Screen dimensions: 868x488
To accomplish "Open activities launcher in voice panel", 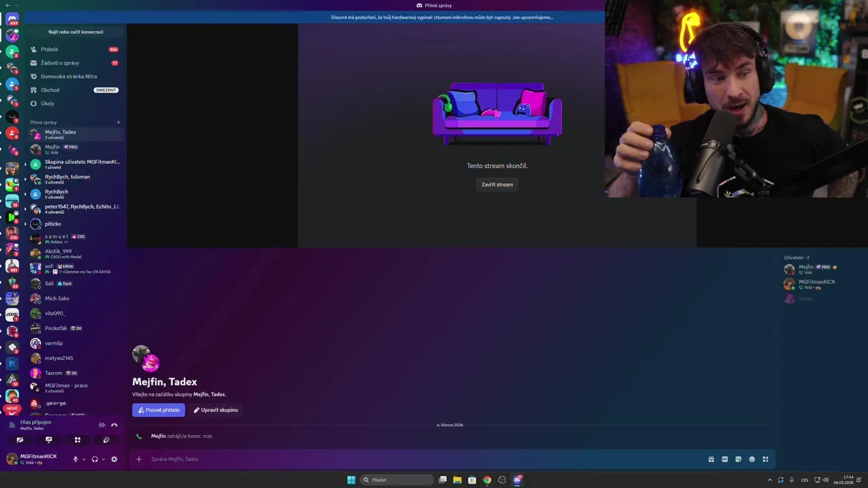I will click(77, 440).
